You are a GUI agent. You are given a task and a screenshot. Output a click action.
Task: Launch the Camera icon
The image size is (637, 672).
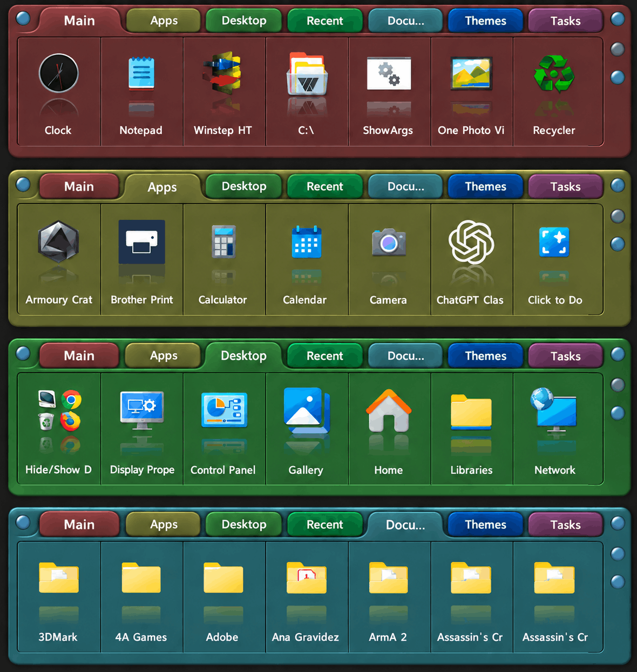(x=389, y=243)
